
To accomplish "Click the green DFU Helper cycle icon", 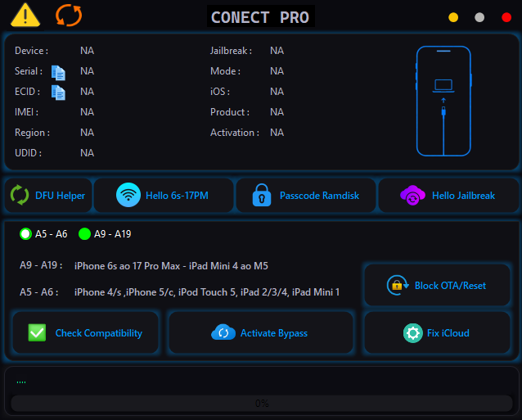I will tap(20, 195).
